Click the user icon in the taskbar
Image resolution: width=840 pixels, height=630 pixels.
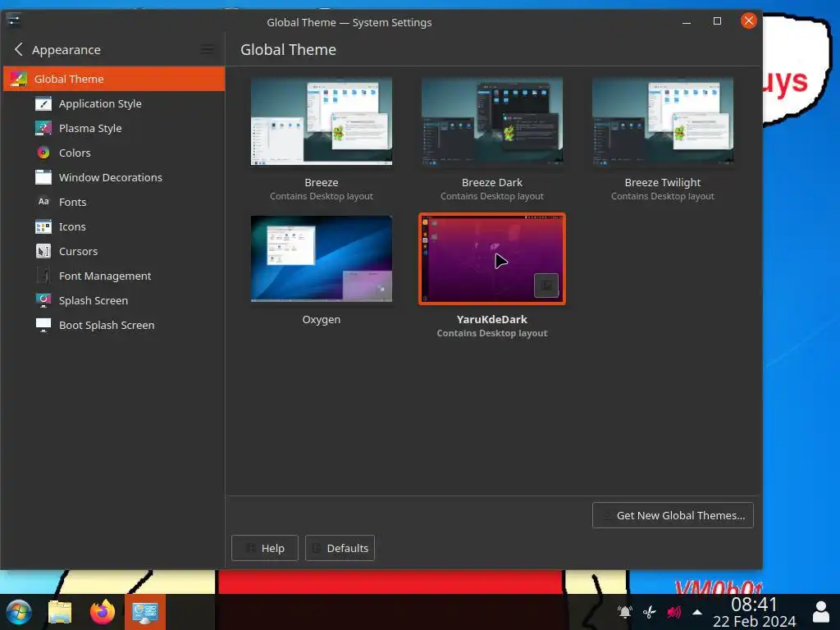pos(821,612)
